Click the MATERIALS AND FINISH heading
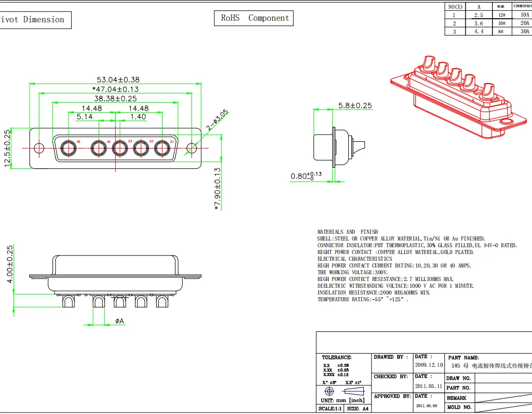 [x=348, y=232]
